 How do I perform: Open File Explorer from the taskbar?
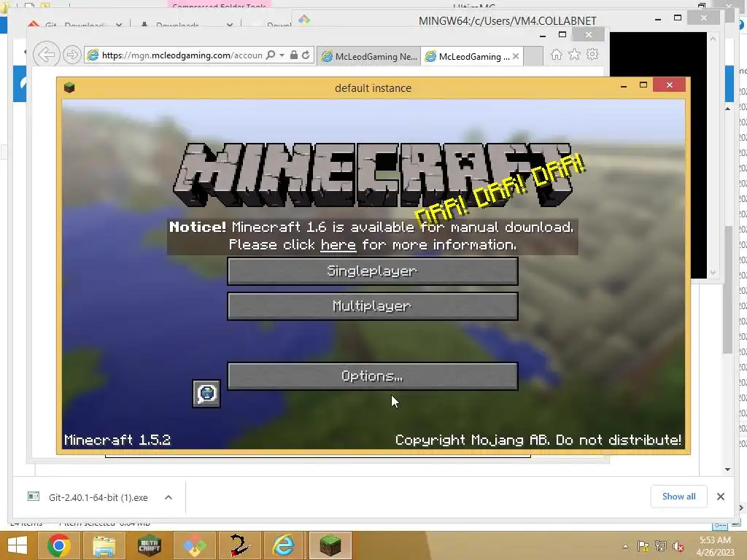[104, 545]
